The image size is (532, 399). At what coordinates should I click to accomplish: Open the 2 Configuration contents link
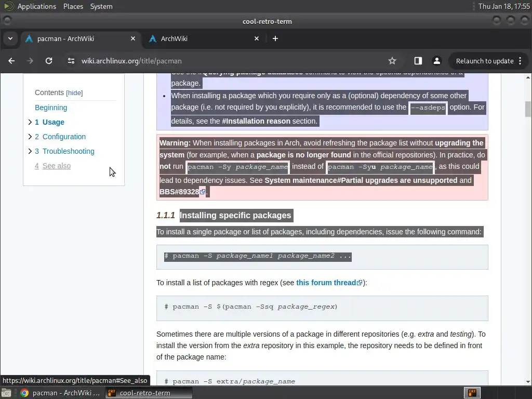(x=60, y=137)
